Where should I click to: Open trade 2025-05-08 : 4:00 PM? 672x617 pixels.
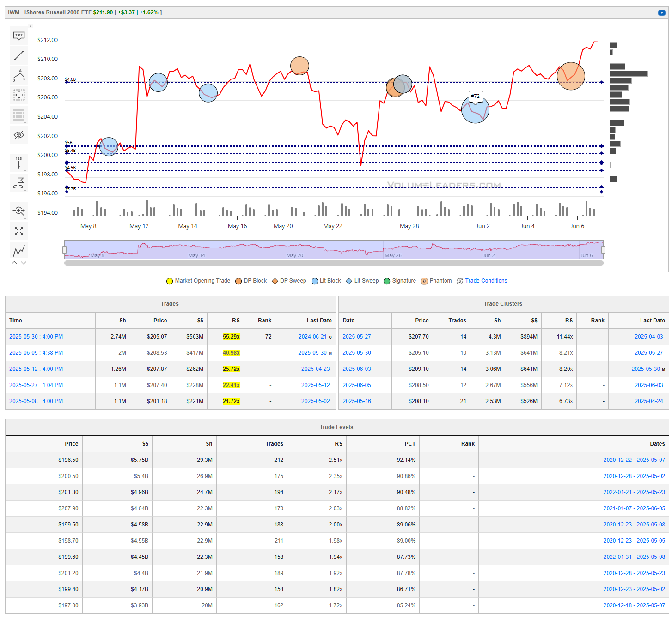pos(36,401)
